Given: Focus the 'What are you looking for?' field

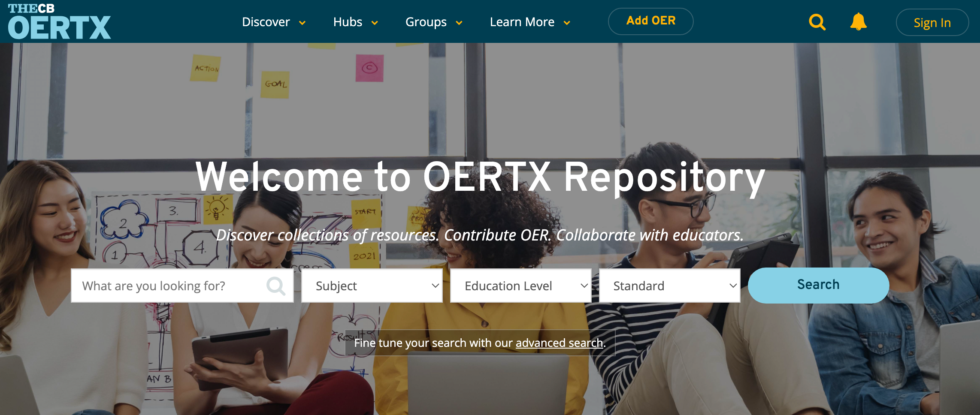Looking at the screenshot, I should click(182, 286).
